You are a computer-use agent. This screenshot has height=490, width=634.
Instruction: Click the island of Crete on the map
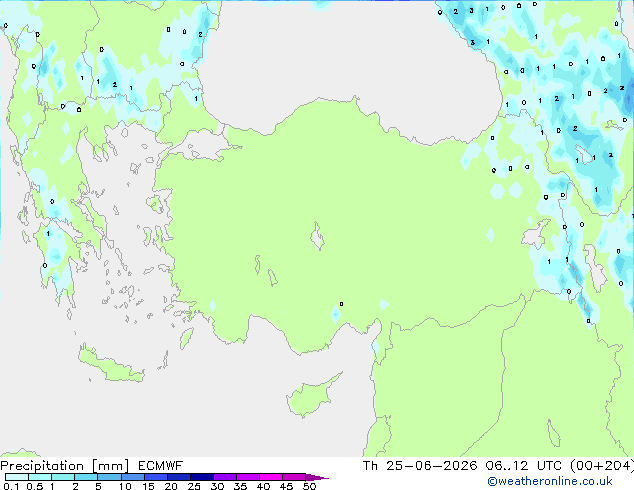[x=110, y=365]
